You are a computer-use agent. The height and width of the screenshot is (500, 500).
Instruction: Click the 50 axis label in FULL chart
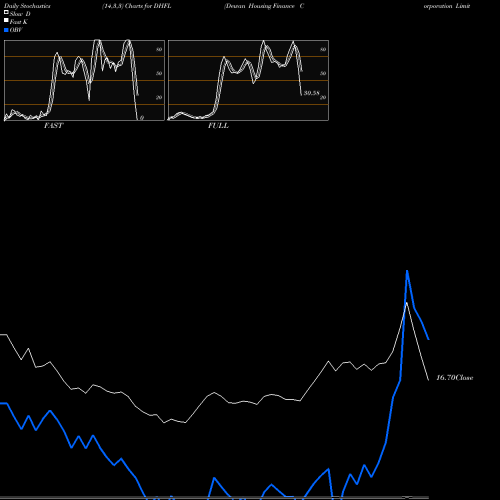coord(323,73)
